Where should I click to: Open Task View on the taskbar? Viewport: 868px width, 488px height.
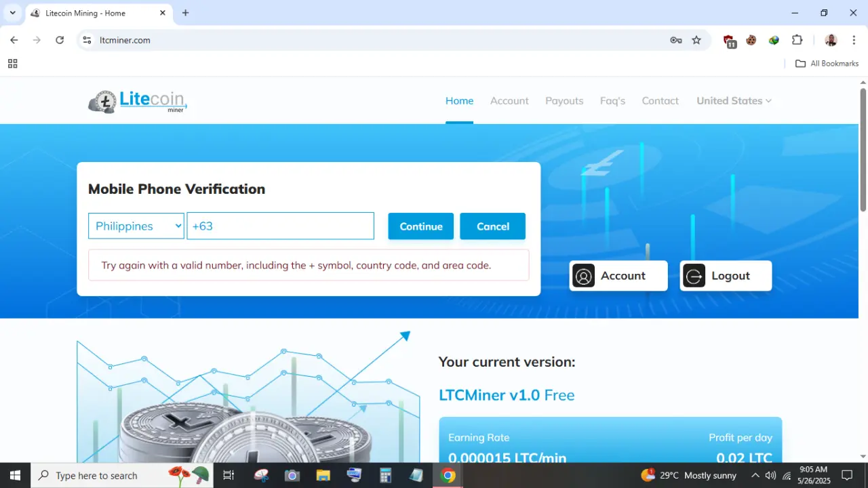(229, 475)
